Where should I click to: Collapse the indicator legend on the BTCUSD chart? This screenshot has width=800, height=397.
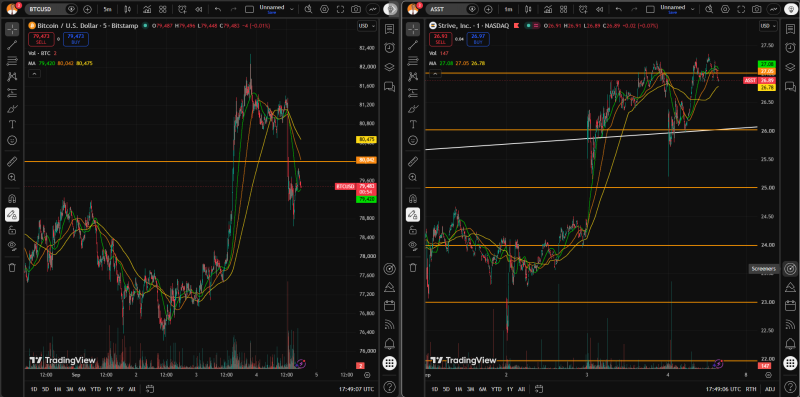point(34,74)
